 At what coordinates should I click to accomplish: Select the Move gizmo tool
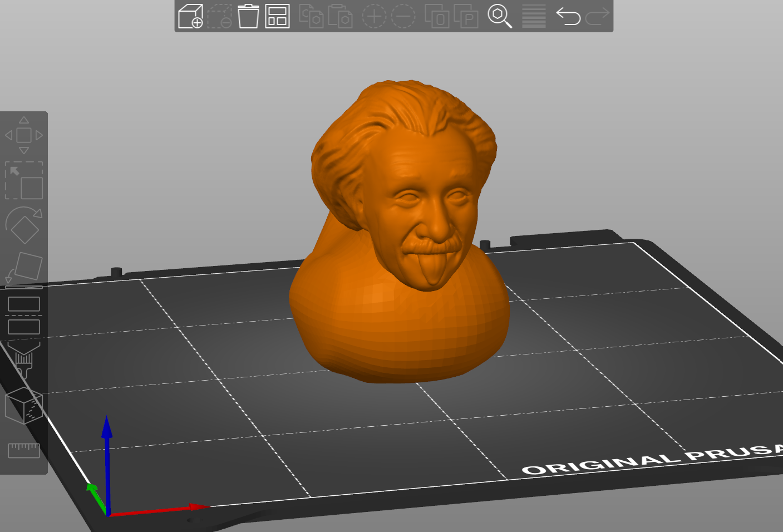(x=24, y=135)
